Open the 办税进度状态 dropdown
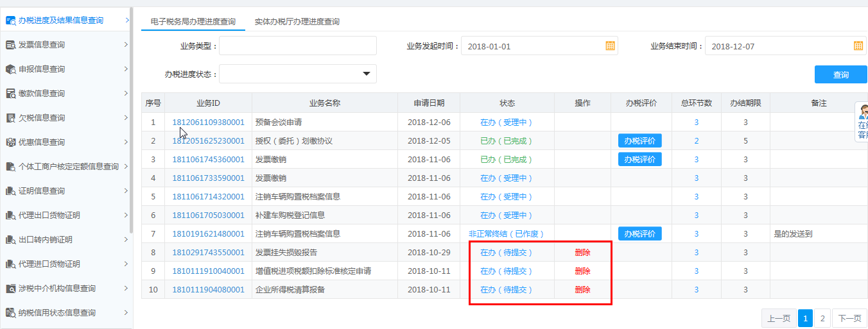Viewport: 868px width, 329px height. 367,74
